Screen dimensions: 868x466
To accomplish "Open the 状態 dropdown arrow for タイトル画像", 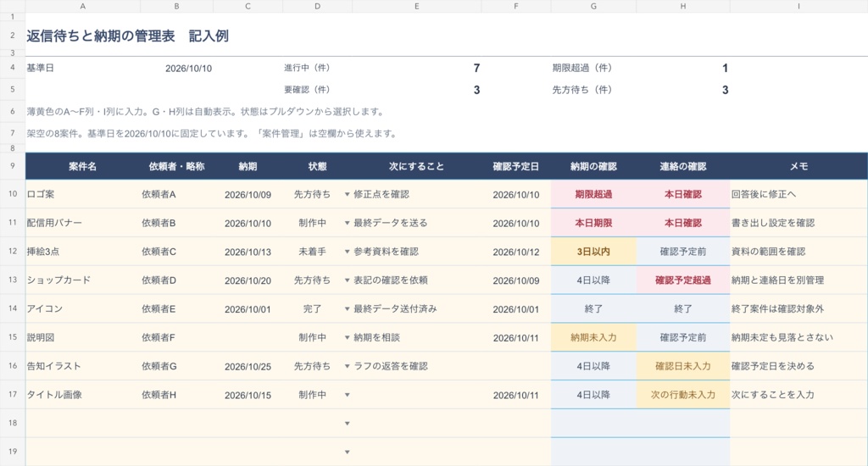I will (x=347, y=395).
